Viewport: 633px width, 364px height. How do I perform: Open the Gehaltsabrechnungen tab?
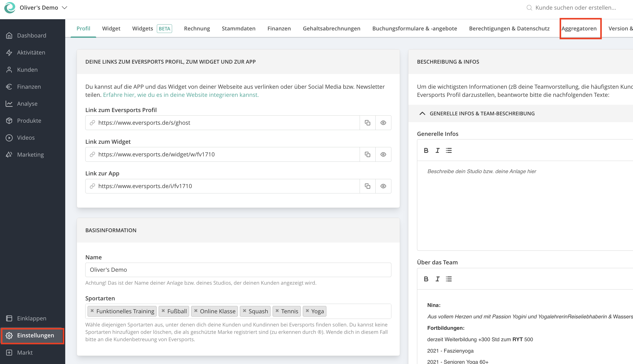pos(331,28)
